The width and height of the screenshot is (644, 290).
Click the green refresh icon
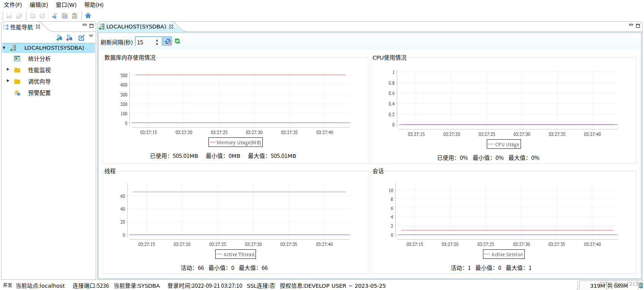(x=177, y=41)
